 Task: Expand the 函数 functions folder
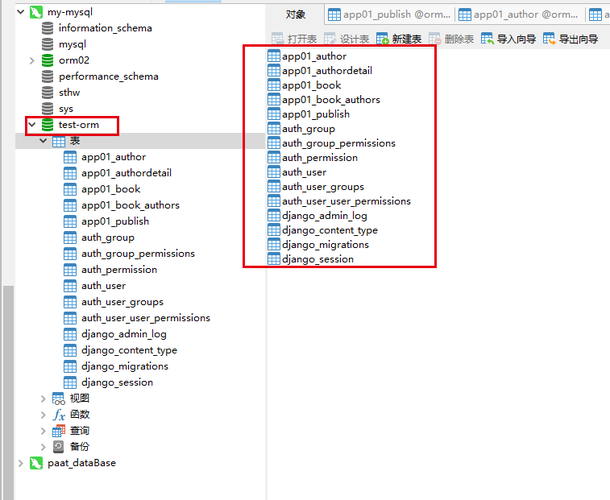(43, 415)
